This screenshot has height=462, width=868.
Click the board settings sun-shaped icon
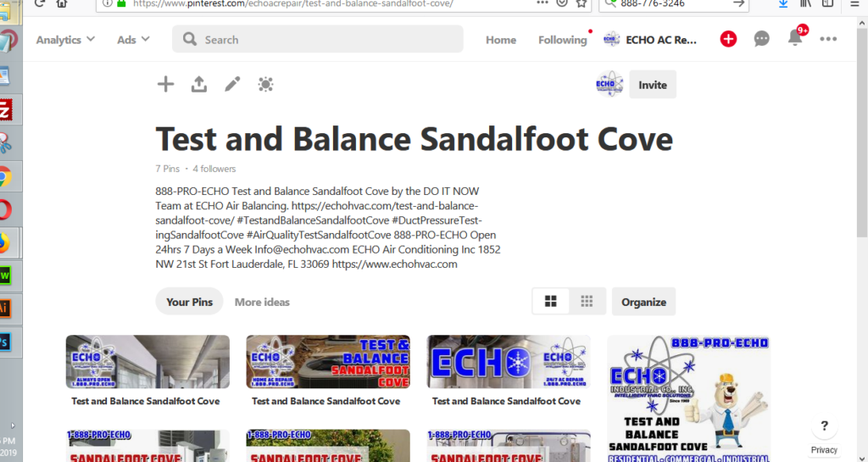coord(266,84)
